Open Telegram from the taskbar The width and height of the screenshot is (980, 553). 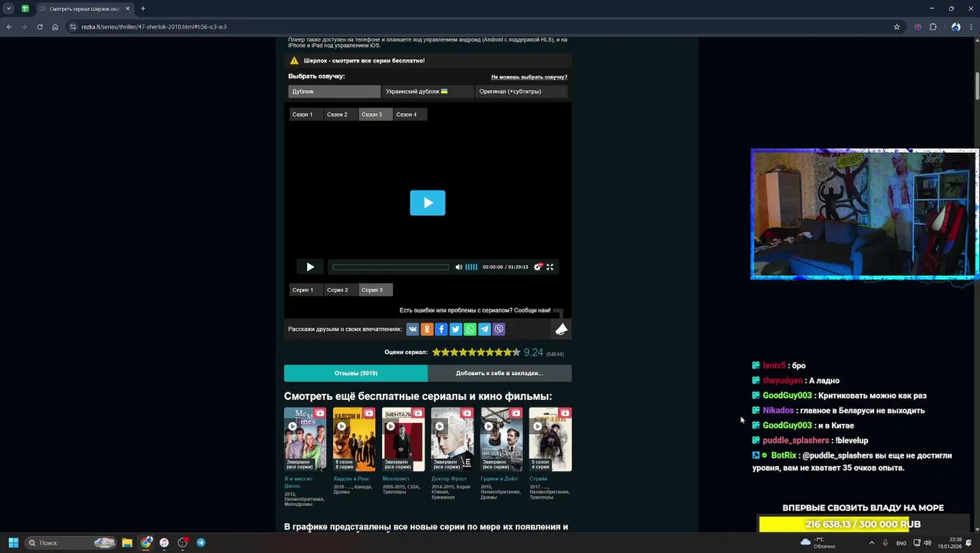pos(201,543)
